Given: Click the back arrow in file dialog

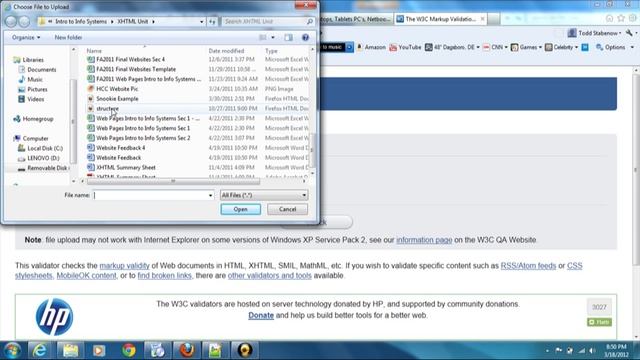Looking at the screenshot, I should (x=11, y=21).
